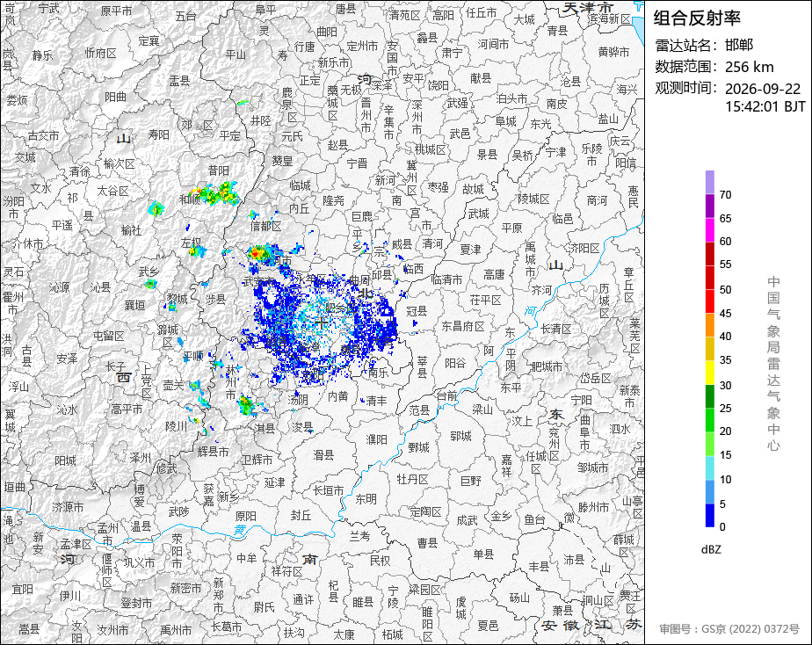Image resolution: width=812 pixels, height=645 pixels.
Task: Click the 曹县 map label
Action: click(428, 542)
